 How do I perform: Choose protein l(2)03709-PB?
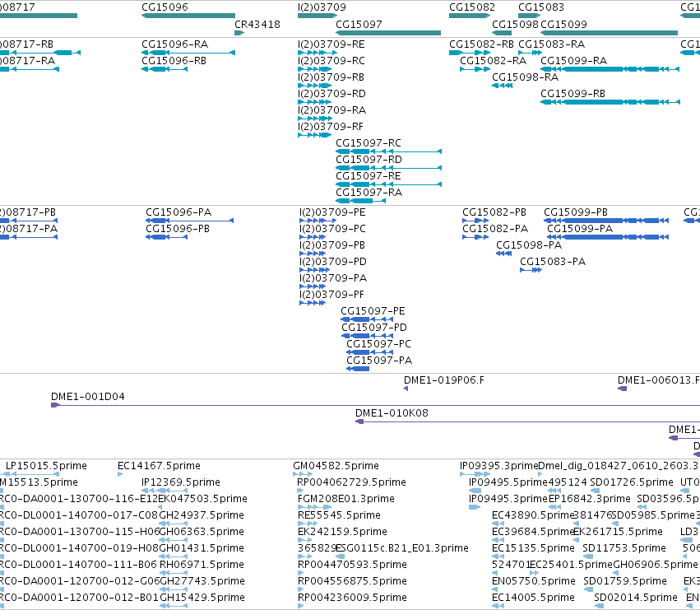point(332,245)
